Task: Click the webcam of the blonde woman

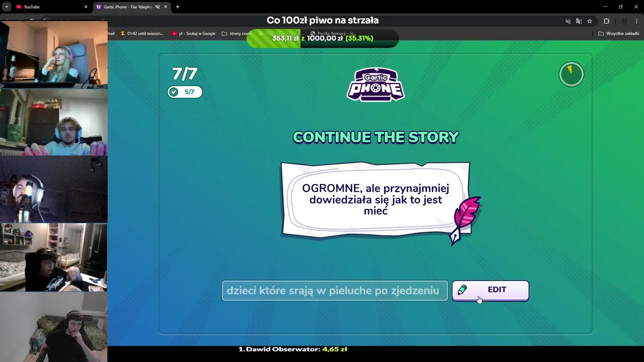Action: click(54, 54)
